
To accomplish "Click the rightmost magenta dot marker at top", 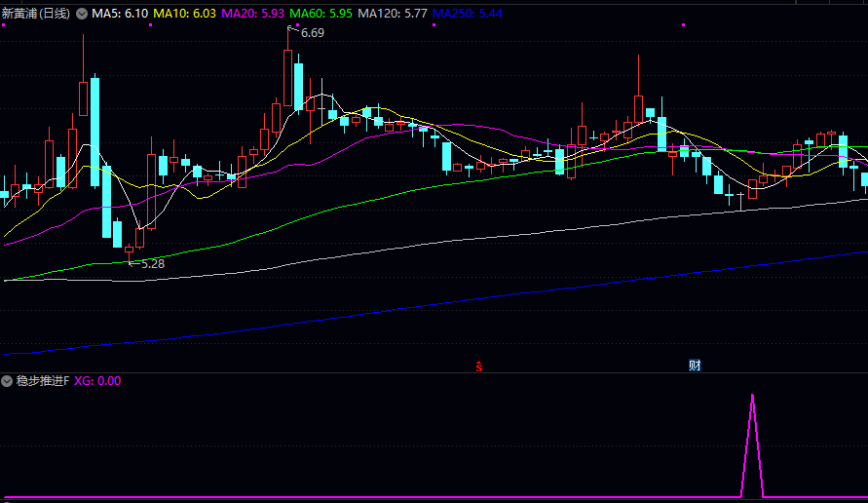I will click(x=684, y=25).
